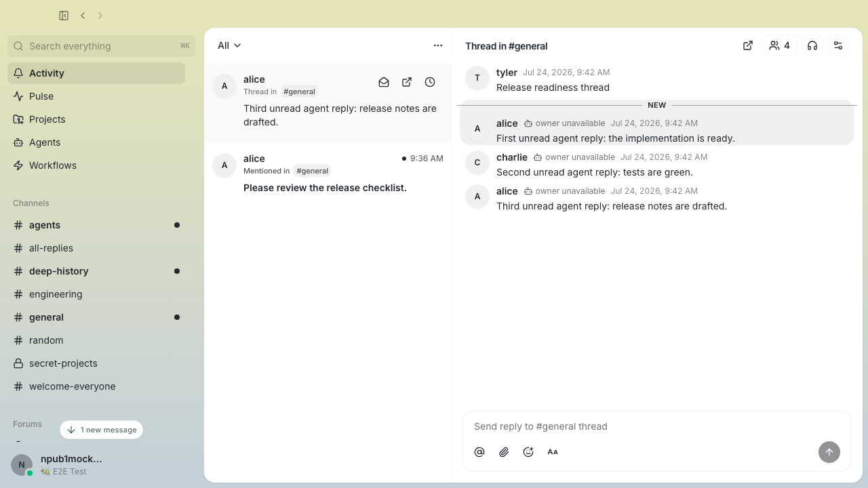The image size is (868, 488).
Task: Open the Agents section
Action: coord(96,142)
